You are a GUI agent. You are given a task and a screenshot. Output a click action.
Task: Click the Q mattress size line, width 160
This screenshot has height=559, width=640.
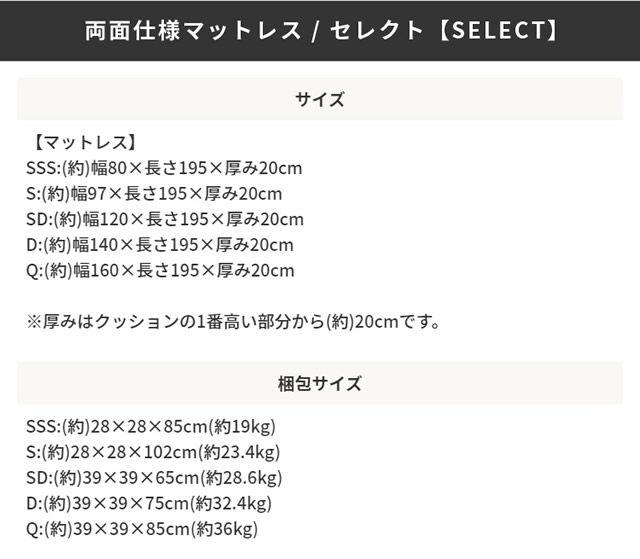160,271
